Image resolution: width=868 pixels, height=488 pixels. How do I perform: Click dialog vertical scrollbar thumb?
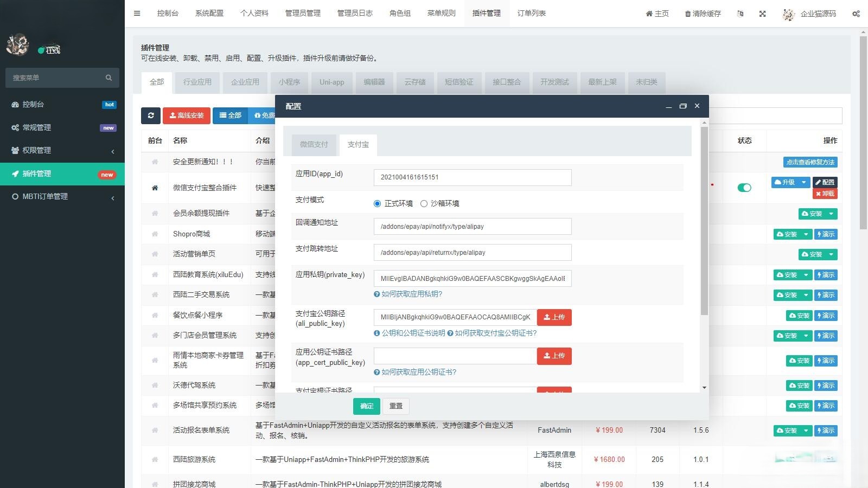(x=704, y=221)
